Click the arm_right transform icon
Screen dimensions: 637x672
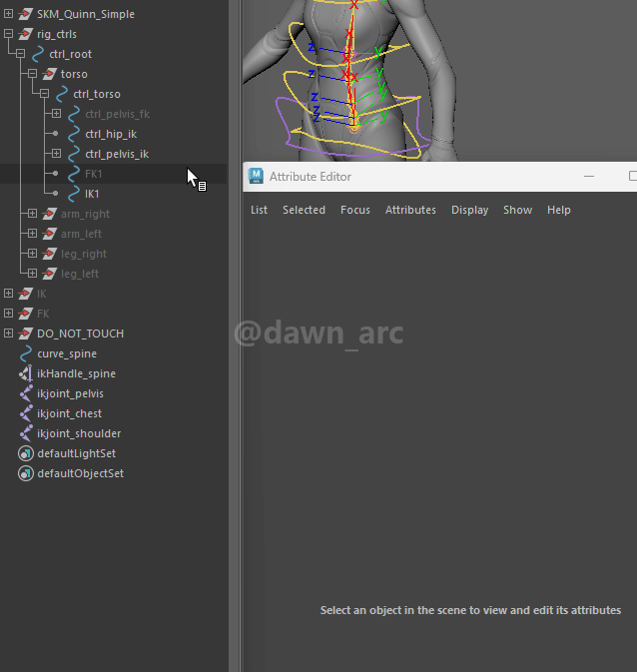click(50, 214)
